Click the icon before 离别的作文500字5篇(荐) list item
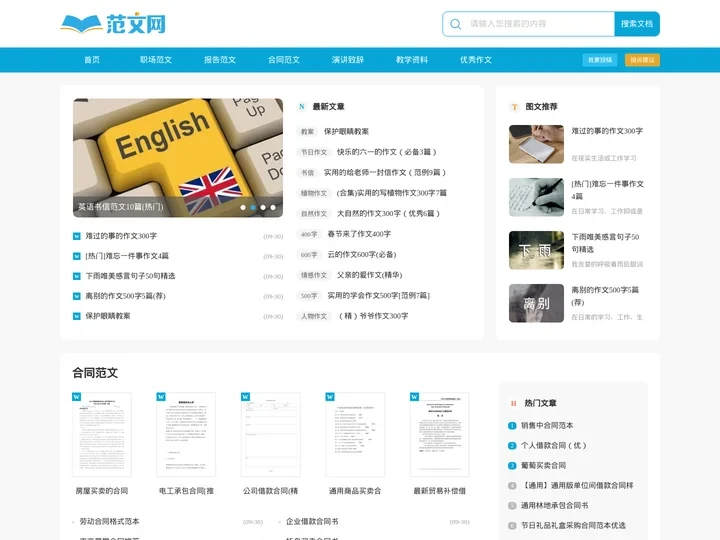Image resolution: width=720 pixels, height=540 pixels. (77, 296)
